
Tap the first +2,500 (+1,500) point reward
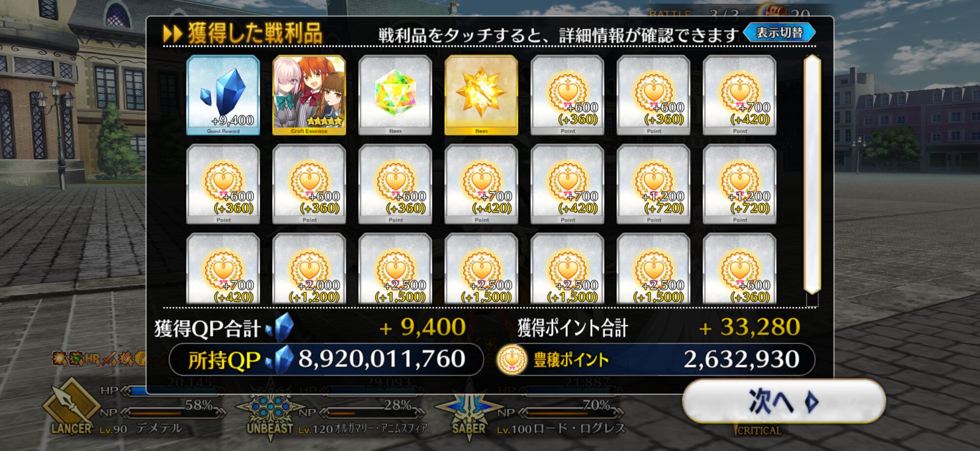tap(395, 269)
